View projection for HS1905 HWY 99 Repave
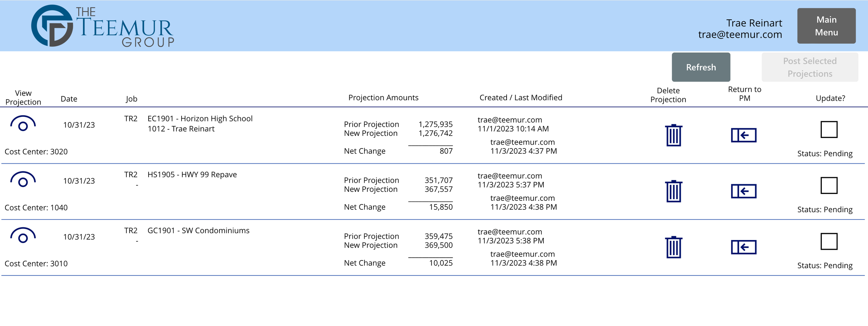 tap(23, 179)
